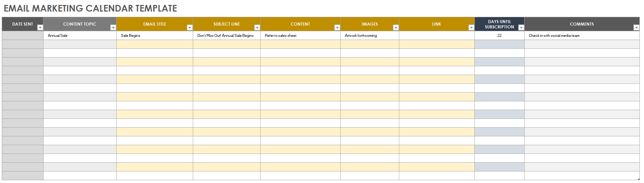The height and width of the screenshot is (183, 644).
Task: Expand the Link column filter arrow
Action: coord(471,28)
